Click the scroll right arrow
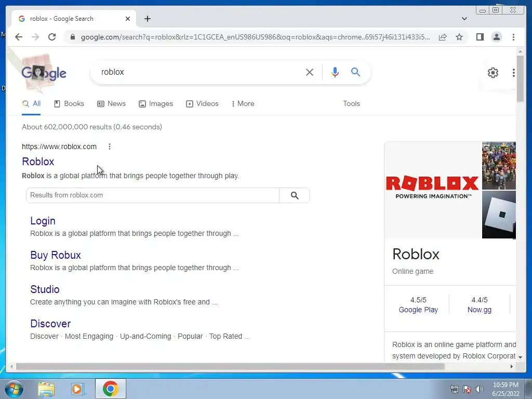This screenshot has height=399, width=532. pos(512,366)
